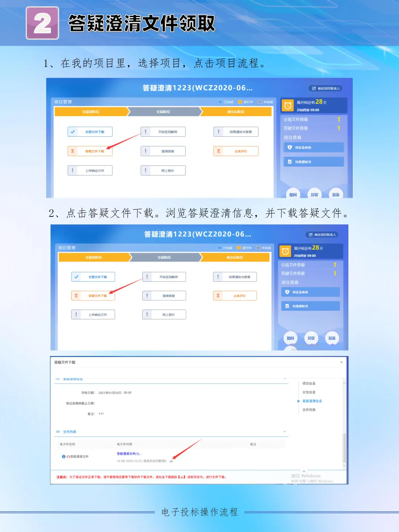
Task: Click the info icon next to 答疑澄清文件
Action: click(63, 457)
